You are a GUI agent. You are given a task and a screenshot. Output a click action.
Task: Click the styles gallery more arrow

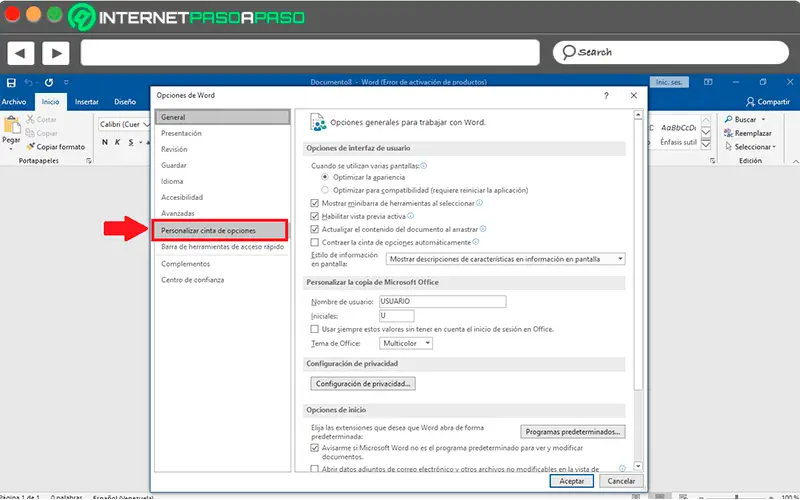click(x=706, y=145)
